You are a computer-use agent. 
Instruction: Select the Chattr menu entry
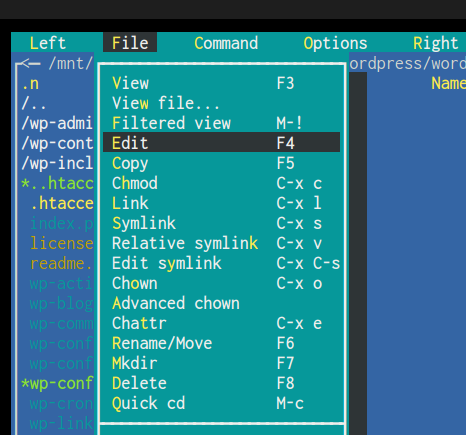[x=222, y=323]
